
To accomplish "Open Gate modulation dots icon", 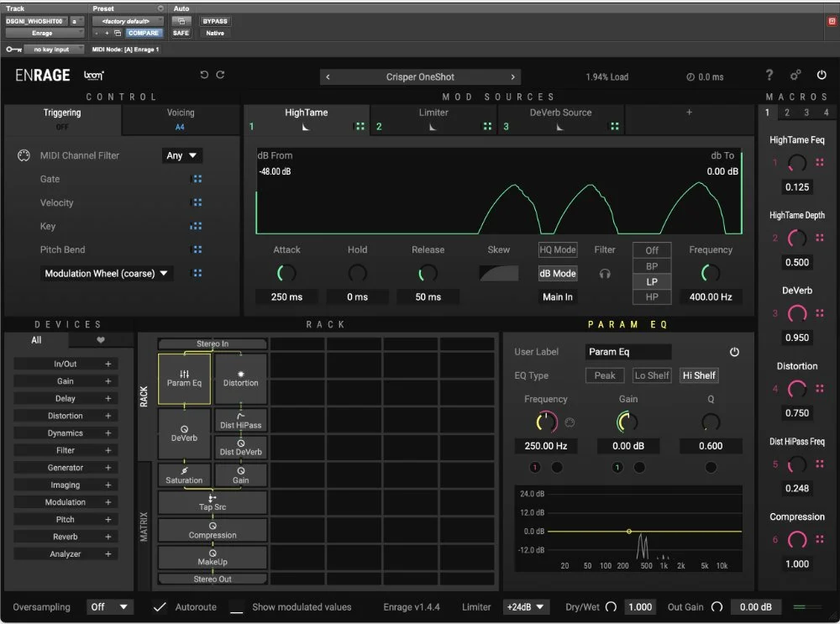I will (197, 179).
